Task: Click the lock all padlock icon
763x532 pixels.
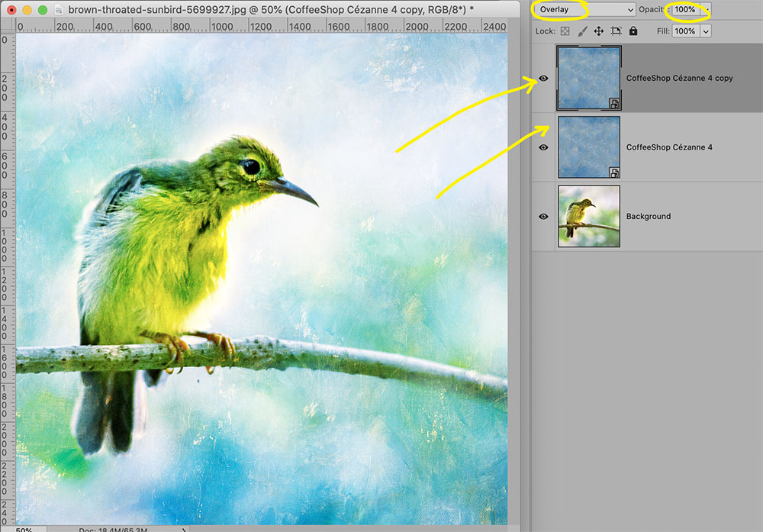Action: point(633,31)
